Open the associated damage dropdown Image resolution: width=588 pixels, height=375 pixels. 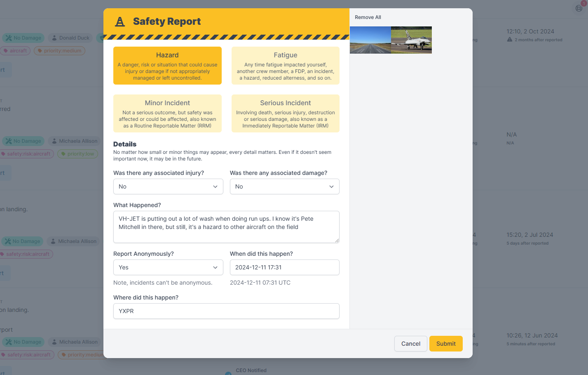tap(284, 186)
